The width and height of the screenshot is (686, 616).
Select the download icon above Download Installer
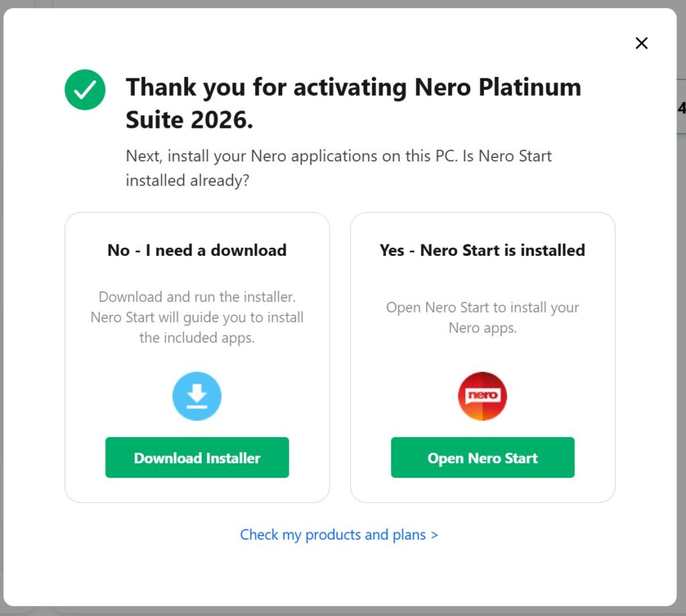197,396
